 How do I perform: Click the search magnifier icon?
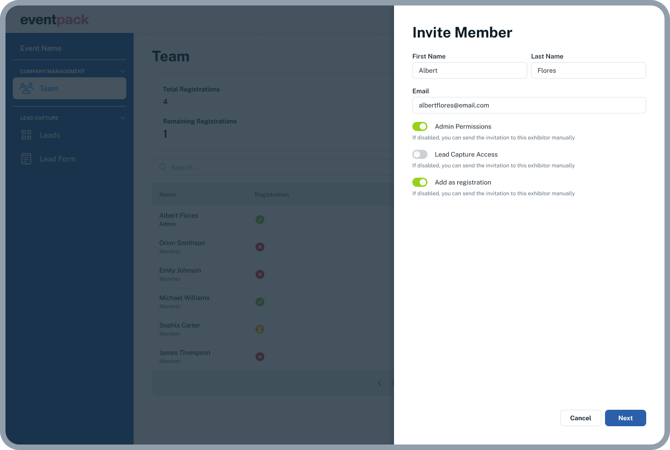point(163,167)
